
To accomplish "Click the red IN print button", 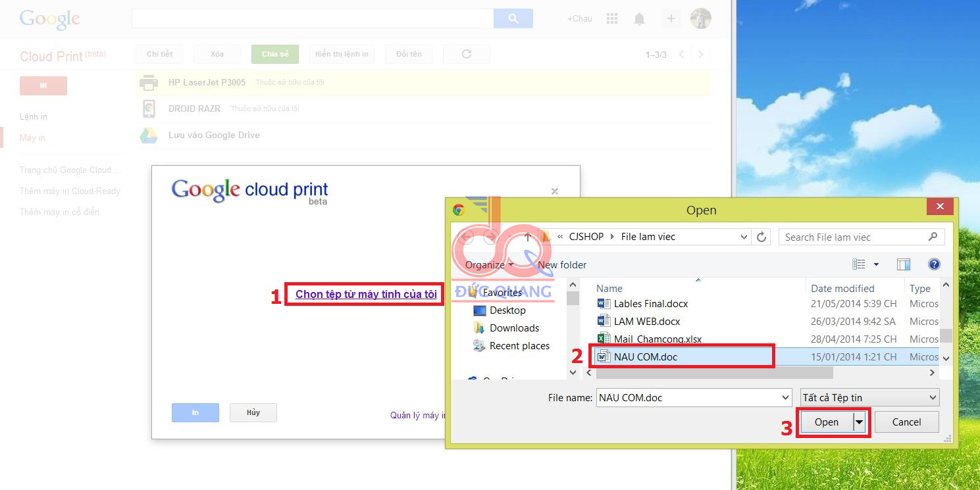I will pos(43,86).
